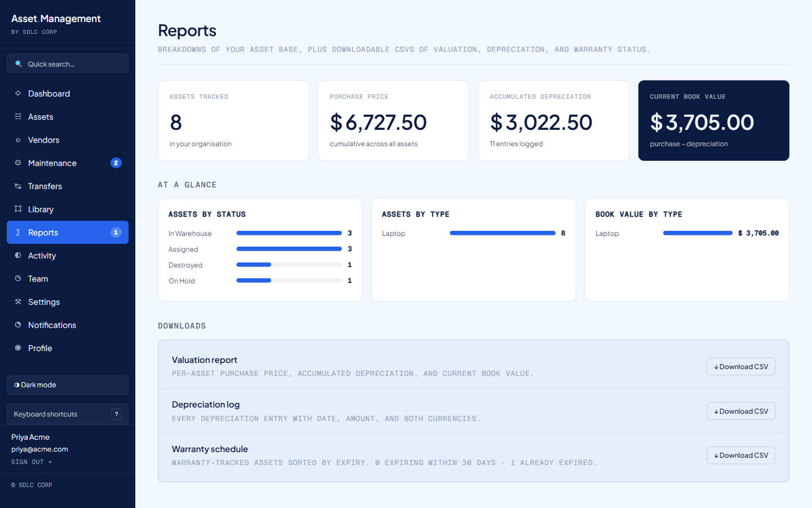This screenshot has width=812, height=508.
Task: Focus the Quick search field
Action: [x=68, y=63]
